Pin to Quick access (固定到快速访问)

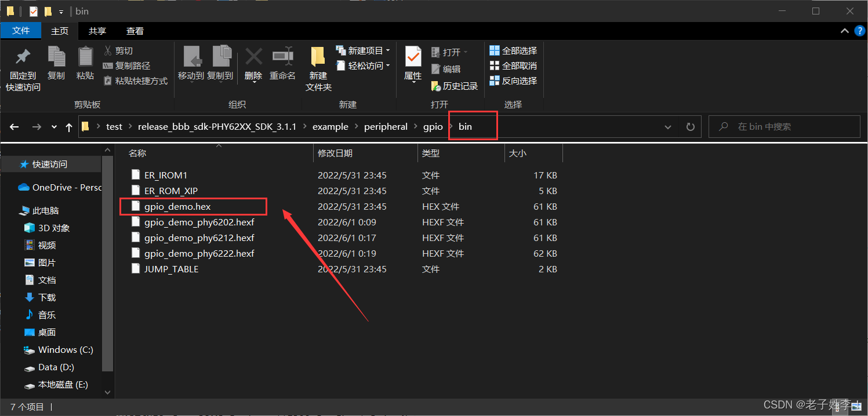pos(23,68)
